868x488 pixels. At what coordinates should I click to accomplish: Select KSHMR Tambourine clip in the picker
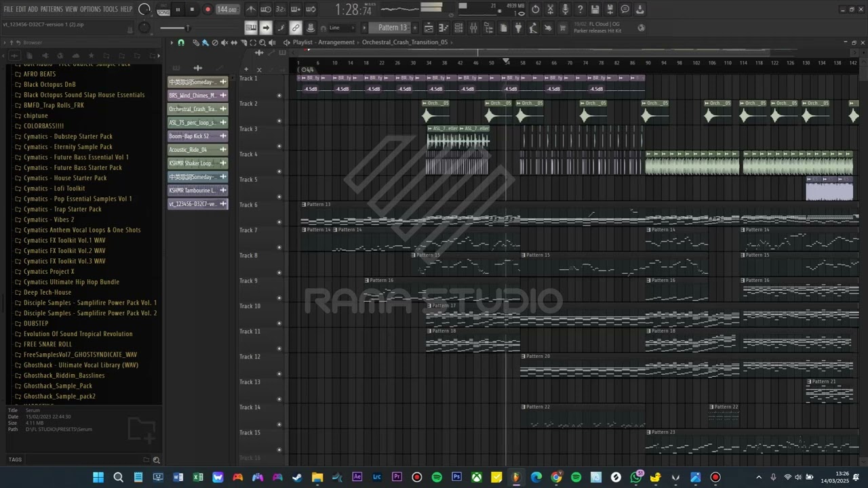click(197, 190)
